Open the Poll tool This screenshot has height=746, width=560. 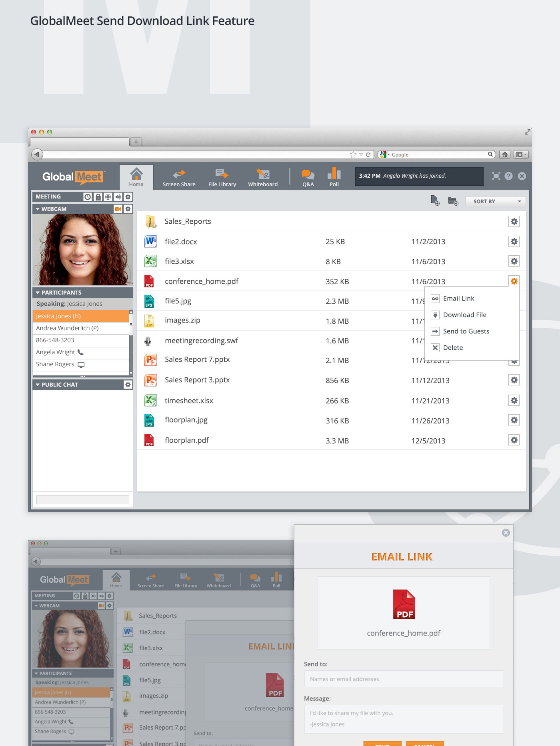(334, 178)
